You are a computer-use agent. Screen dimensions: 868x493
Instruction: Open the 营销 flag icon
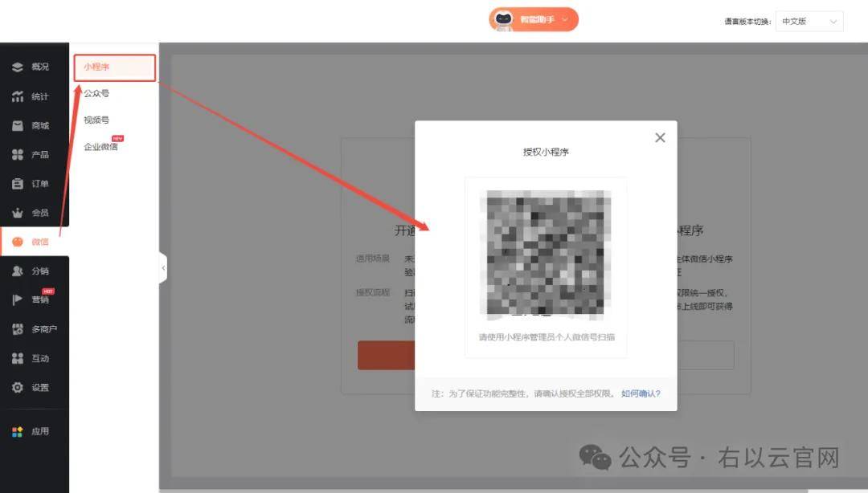(18, 299)
